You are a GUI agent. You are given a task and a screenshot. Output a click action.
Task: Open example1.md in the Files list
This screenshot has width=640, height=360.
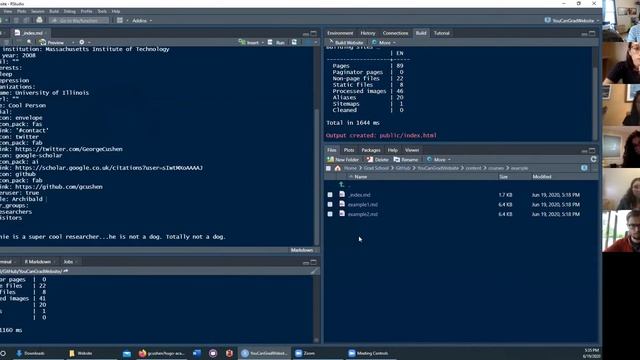[x=362, y=204]
